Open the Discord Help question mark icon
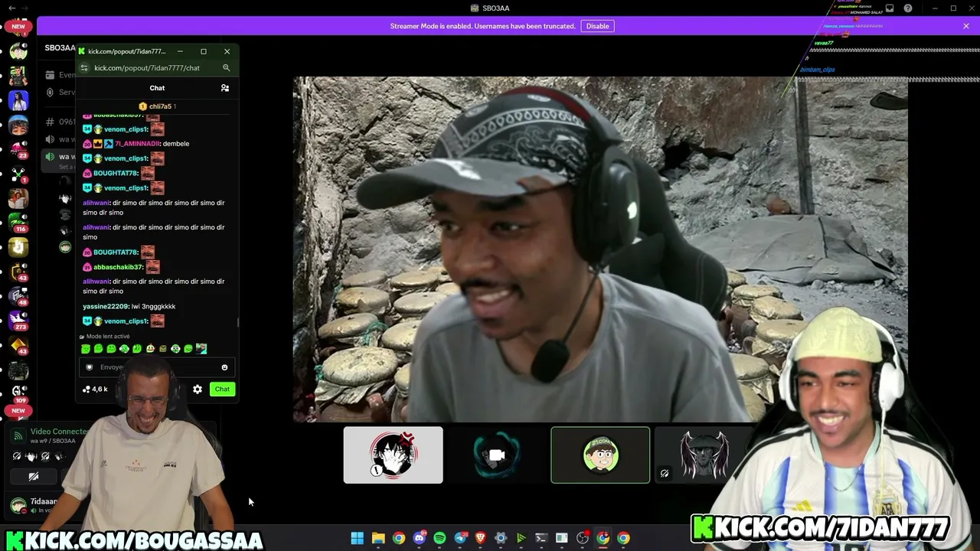Viewport: 980px width, 551px height. (x=908, y=8)
